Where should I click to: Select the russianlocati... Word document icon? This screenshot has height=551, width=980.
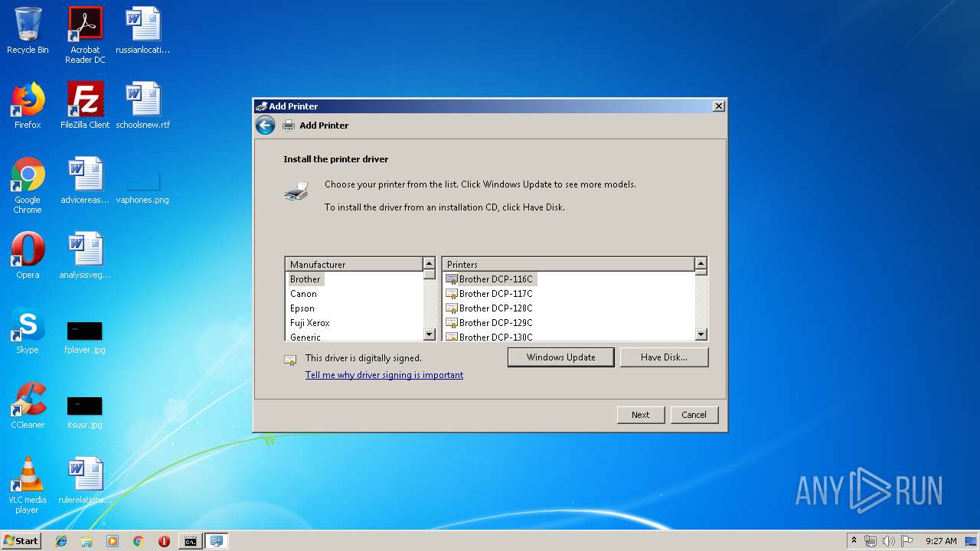[143, 31]
